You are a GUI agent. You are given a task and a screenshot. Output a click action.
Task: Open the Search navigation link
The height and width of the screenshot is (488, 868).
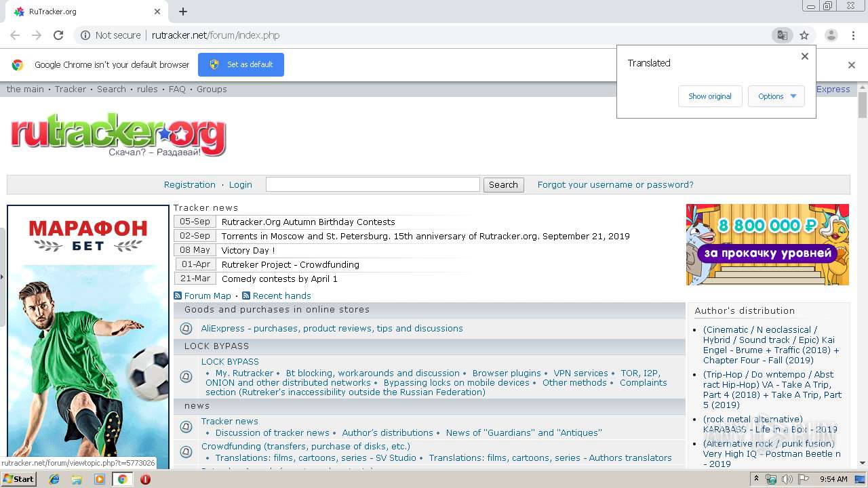pyautogui.click(x=111, y=89)
